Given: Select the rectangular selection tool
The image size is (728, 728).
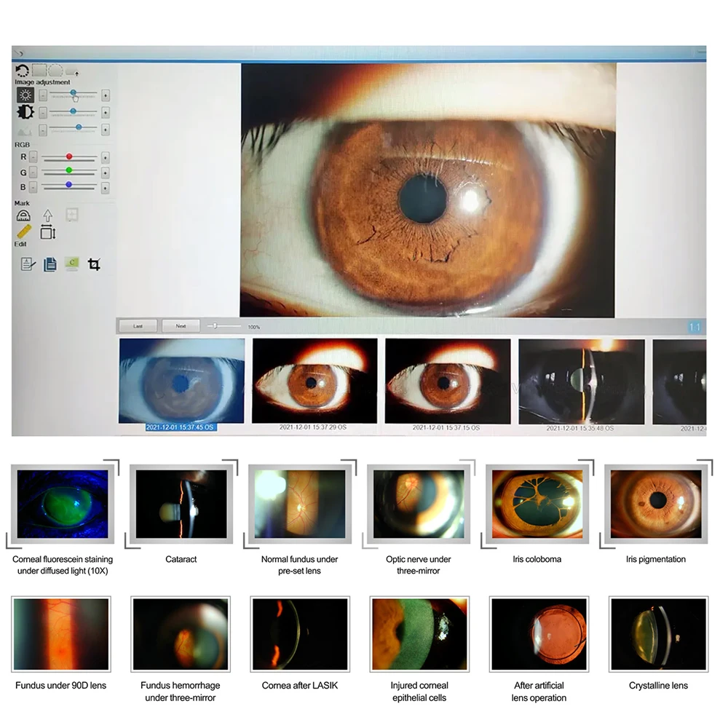Looking at the screenshot, I should (x=39, y=70).
